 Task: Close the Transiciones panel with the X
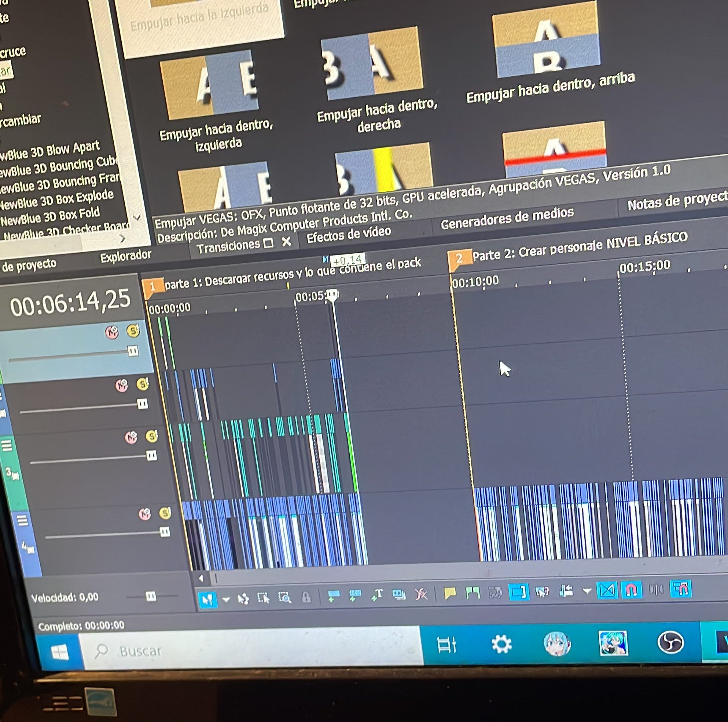286,241
